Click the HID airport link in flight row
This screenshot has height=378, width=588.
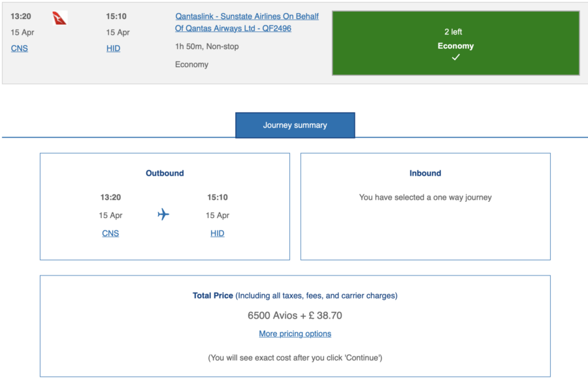tap(113, 48)
